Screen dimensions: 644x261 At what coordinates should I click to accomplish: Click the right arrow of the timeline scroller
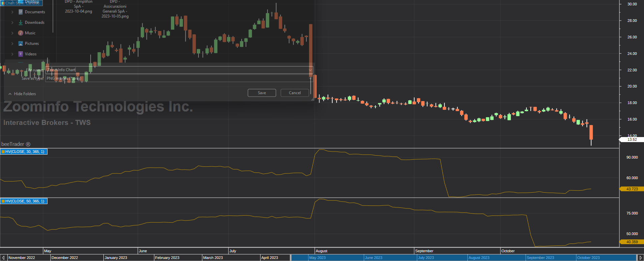[640, 258]
